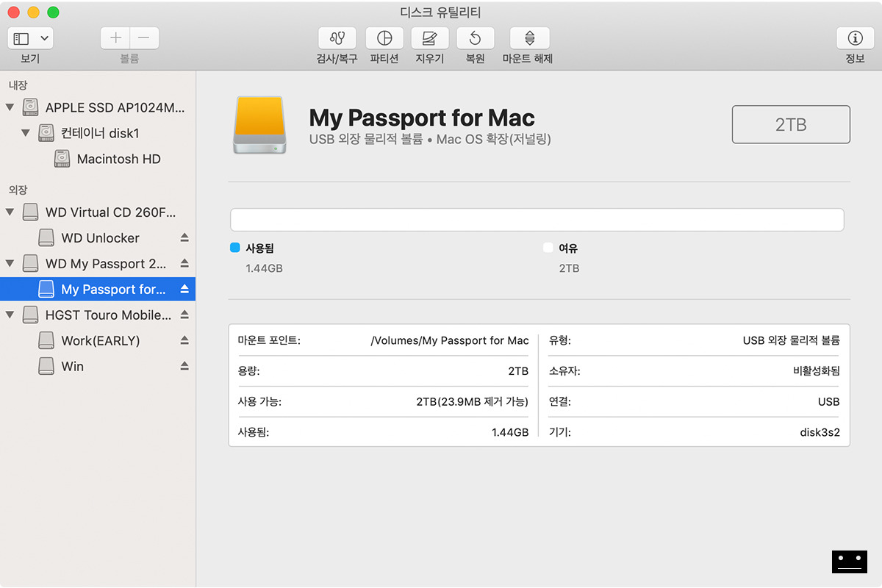Image resolution: width=882 pixels, height=588 pixels.
Task: Select My Passport for Mac volume row
Action: (x=98, y=290)
